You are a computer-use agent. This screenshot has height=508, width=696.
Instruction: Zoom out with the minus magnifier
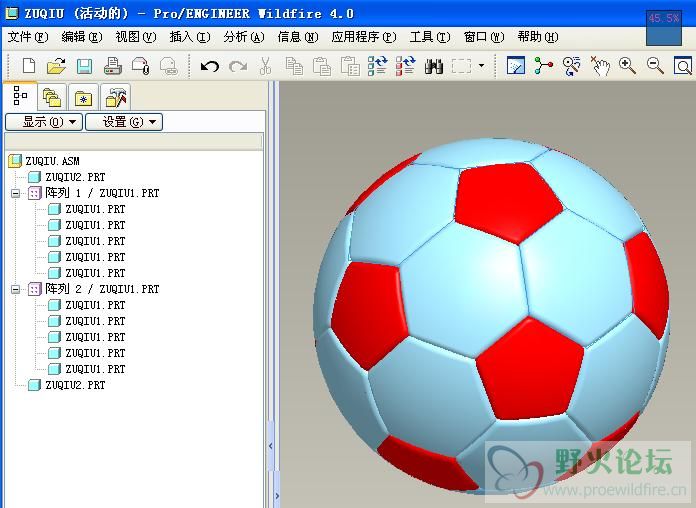[x=655, y=66]
